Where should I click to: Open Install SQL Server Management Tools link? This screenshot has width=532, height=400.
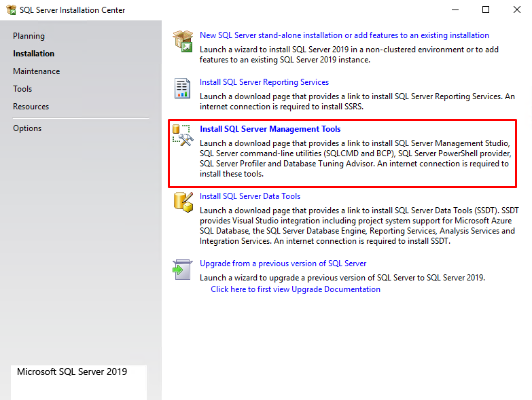[x=270, y=129]
